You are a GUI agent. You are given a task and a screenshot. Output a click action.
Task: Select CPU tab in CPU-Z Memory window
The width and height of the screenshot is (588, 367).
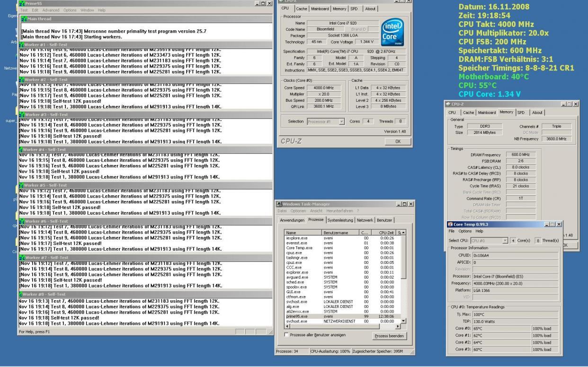453,112
